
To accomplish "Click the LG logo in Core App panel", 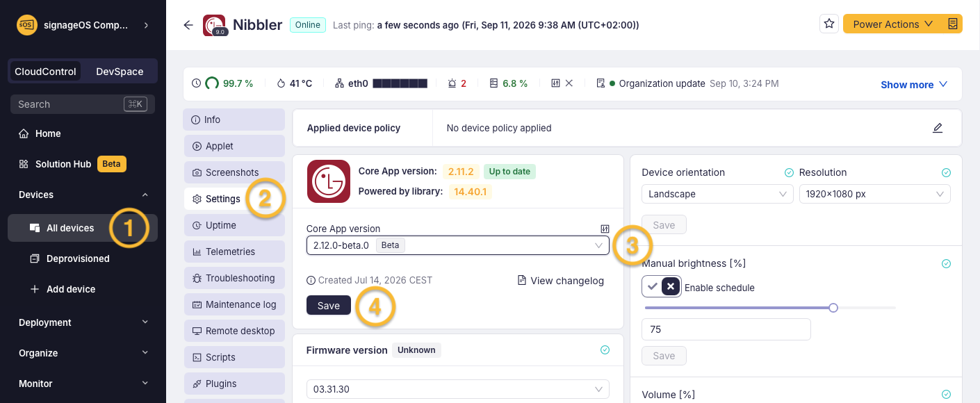I will [x=328, y=181].
